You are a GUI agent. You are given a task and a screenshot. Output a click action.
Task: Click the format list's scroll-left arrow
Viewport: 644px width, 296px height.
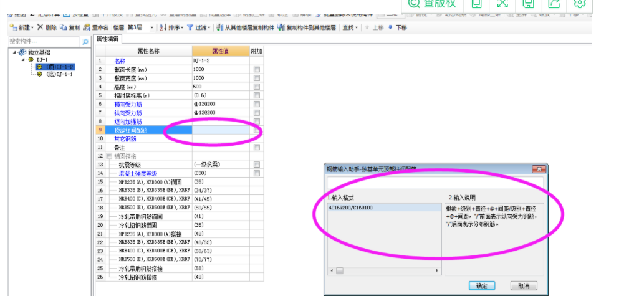click(x=330, y=271)
